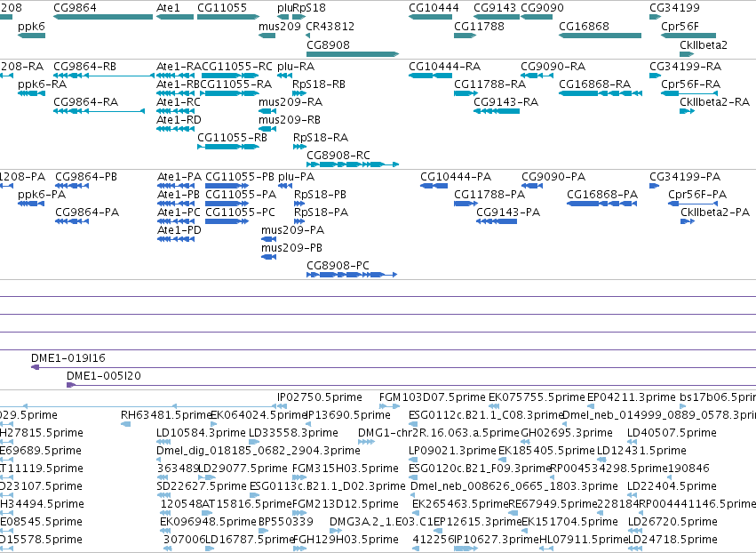
Task: Click the CkIIbeta2 gene label
Action: click(704, 45)
